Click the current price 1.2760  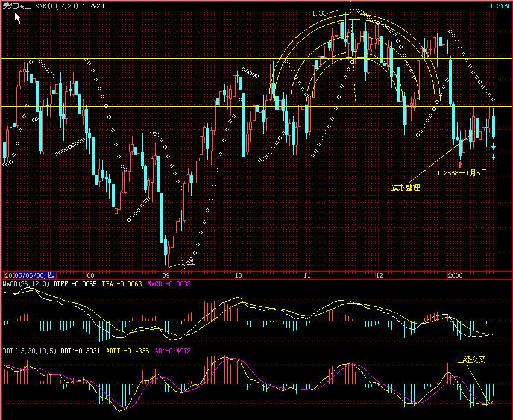point(500,6)
